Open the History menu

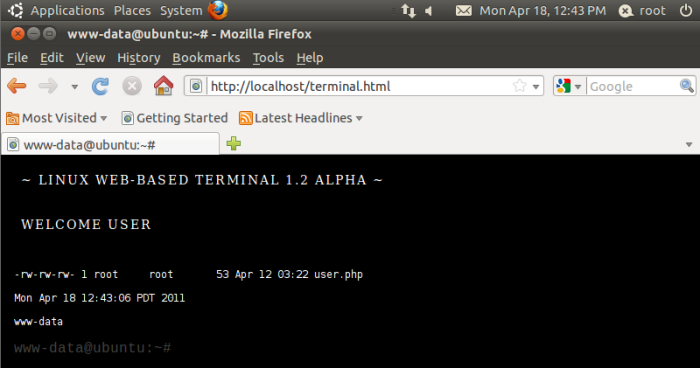pos(139,58)
